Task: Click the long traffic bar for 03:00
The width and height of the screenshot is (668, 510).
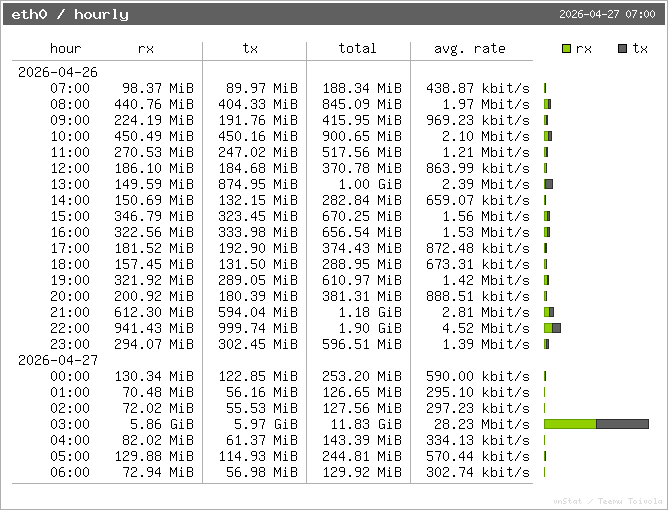Action: coord(596,424)
